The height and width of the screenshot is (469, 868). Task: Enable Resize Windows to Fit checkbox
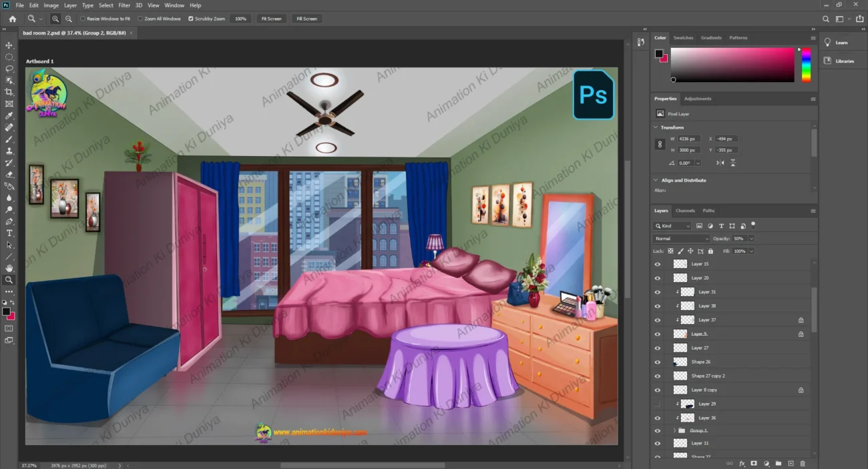(x=83, y=19)
